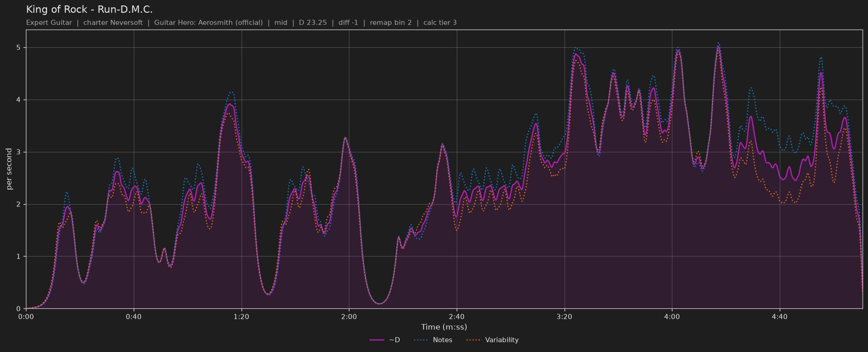This screenshot has width=868, height=352.
Task: Click the 'Variability' legend entry
Action: point(492,340)
